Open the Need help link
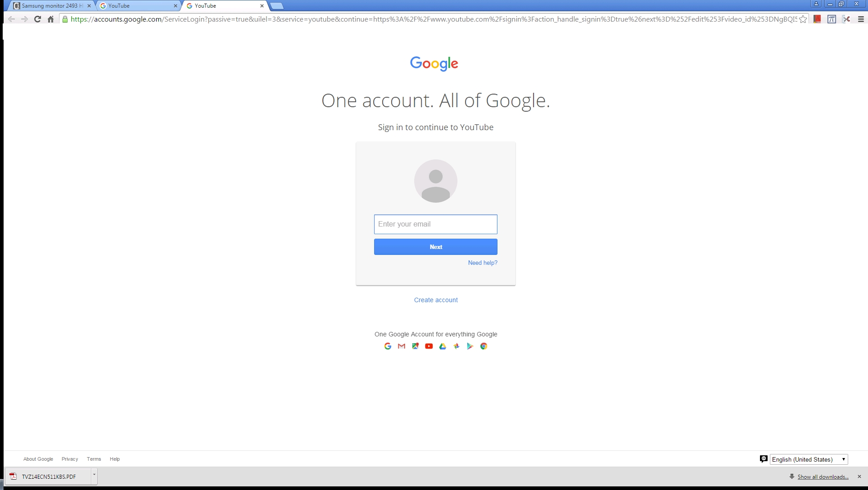The height and width of the screenshot is (490, 868). (483, 263)
